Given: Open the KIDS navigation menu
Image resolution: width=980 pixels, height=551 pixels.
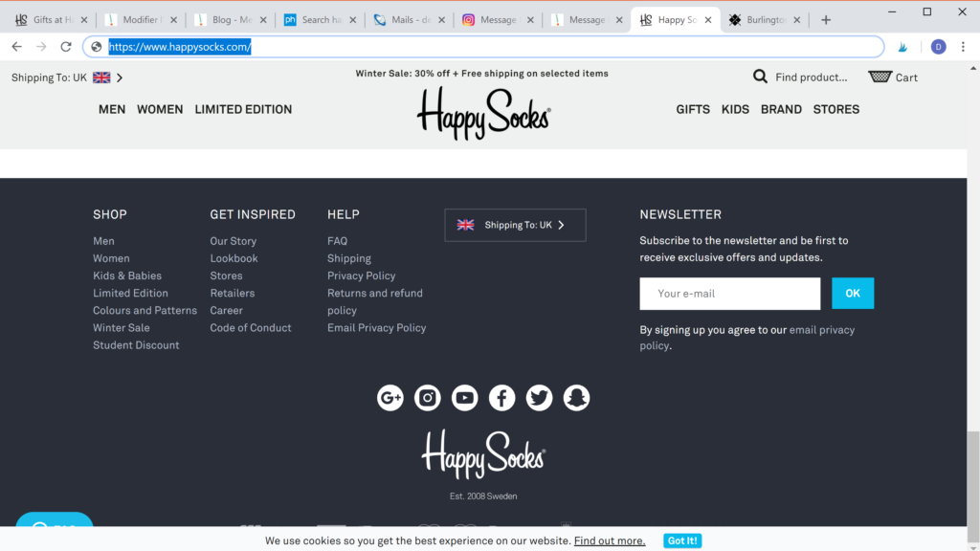Looking at the screenshot, I should 735,109.
